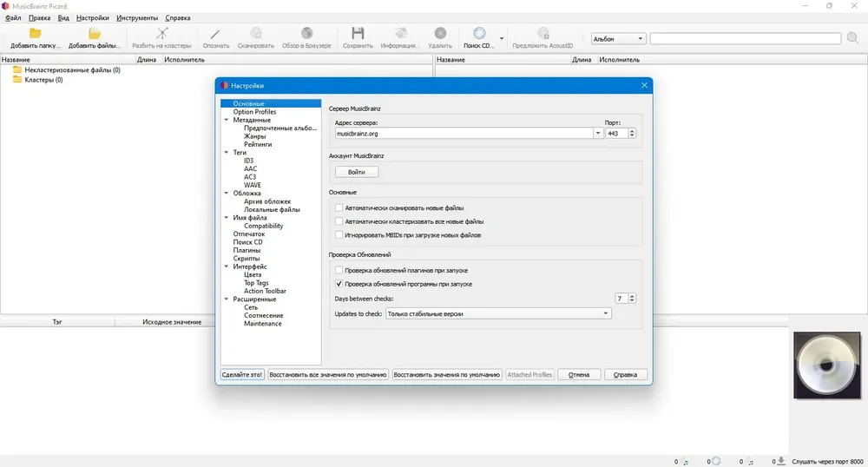This screenshot has width=868, height=467.
Task: Enable Проверка обновлений плагинов при запуске
Action: coord(339,270)
